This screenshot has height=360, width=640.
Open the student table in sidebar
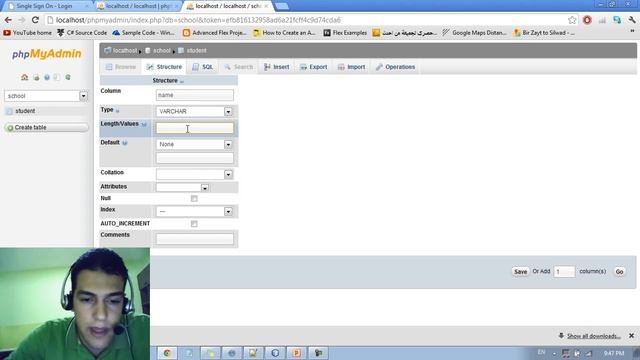click(25, 111)
